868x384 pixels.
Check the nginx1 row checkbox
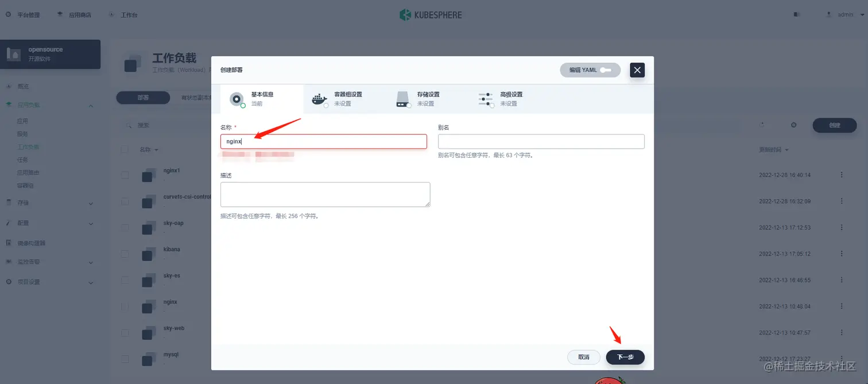[x=125, y=175]
